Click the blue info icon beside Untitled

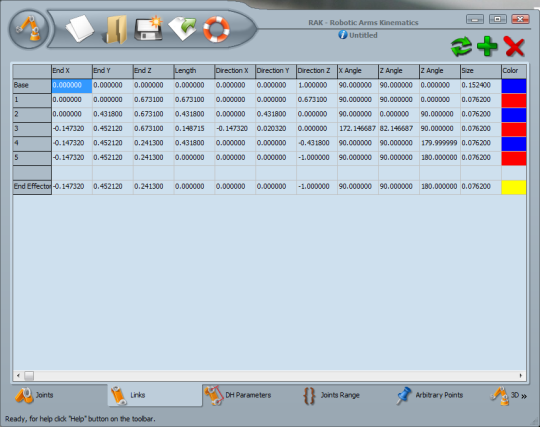[343, 35]
